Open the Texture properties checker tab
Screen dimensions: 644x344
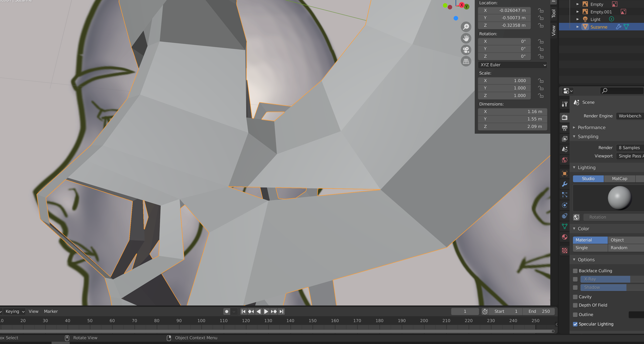pos(564,251)
